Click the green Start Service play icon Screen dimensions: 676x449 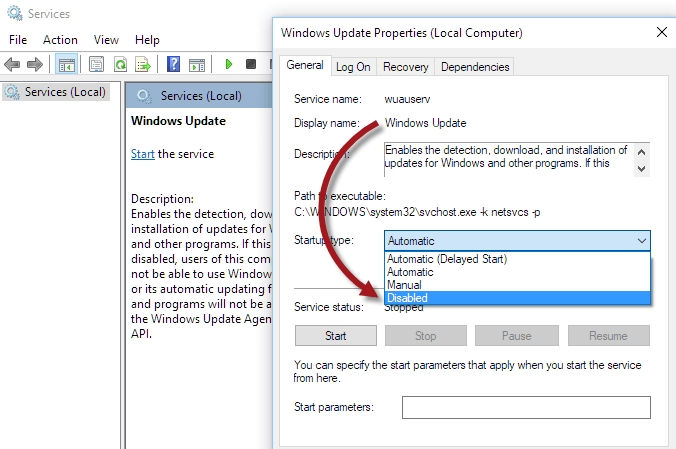point(229,64)
